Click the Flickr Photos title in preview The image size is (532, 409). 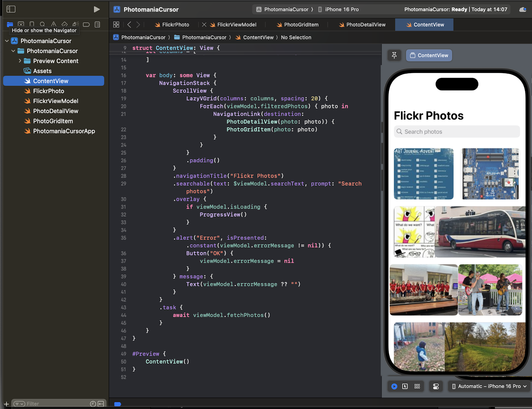click(429, 116)
